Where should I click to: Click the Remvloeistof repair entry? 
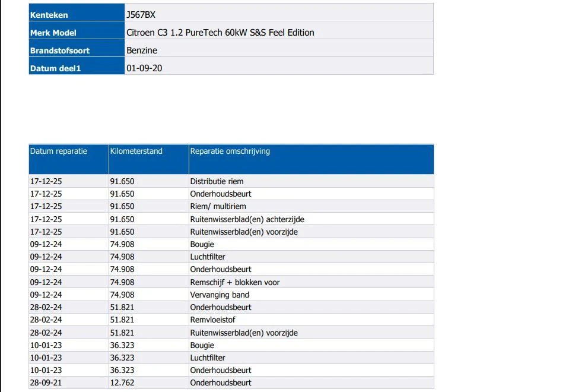pyautogui.click(x=212, y=320)
